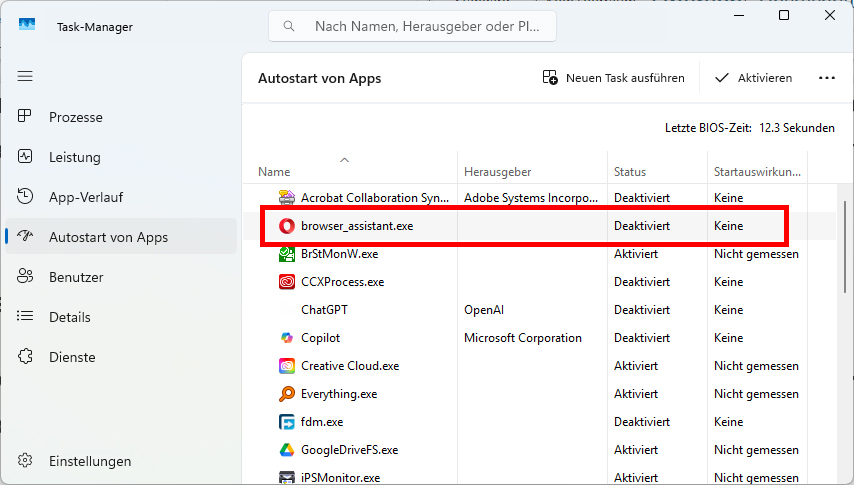Image resolution: width=854 pixels, height=485 pixels.
Task: Sort by Status column header
Action: [x=630, y=172]
